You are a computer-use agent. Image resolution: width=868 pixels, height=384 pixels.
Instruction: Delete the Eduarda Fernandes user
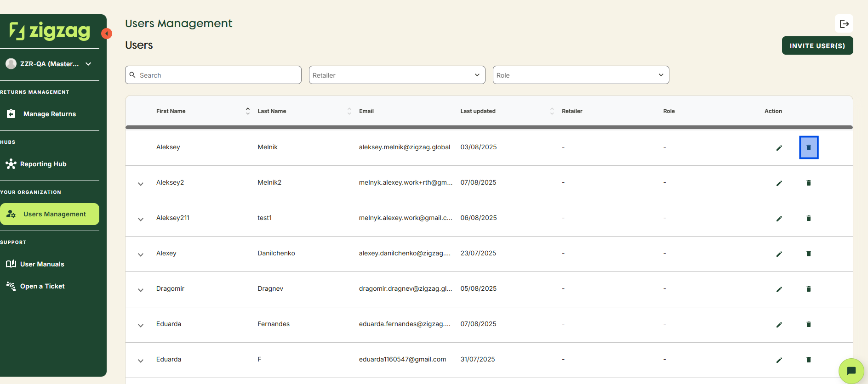click(x=808, y=324)
